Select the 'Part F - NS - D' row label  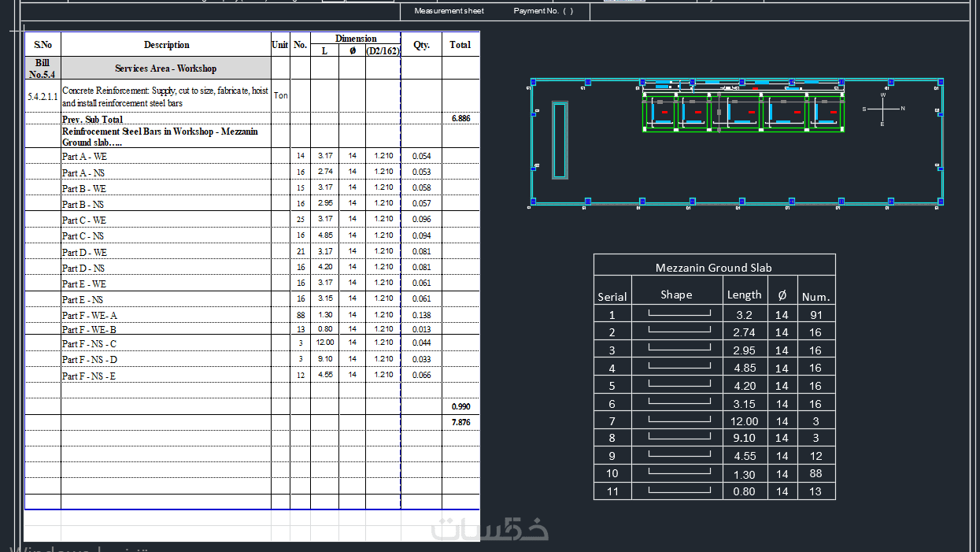point(90,359)
